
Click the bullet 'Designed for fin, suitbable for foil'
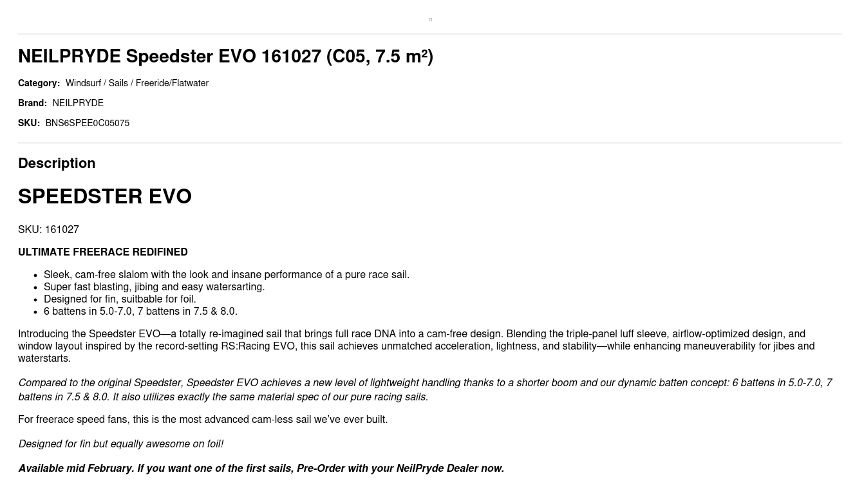coord(120,299)
